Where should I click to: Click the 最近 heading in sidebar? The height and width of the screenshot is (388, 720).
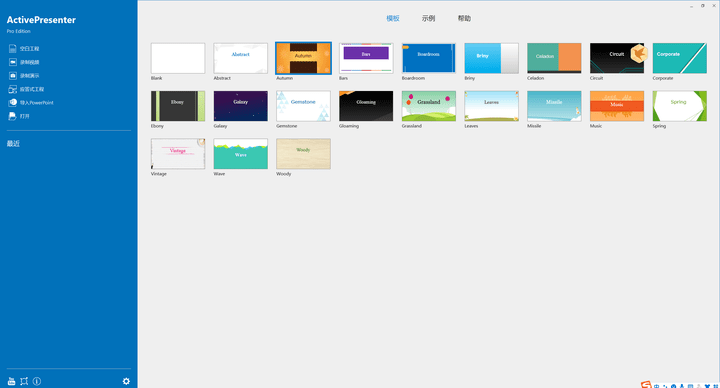(x=13, y=144)
